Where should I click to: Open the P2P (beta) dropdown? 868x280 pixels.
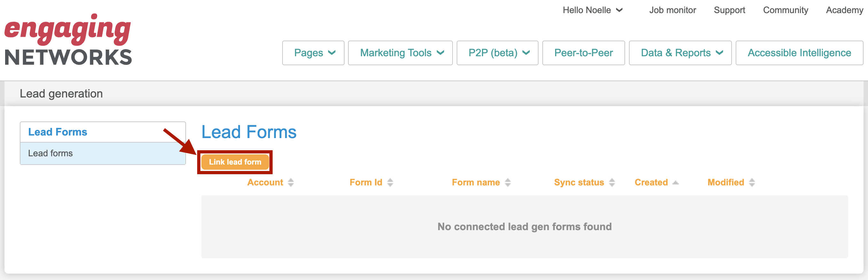click(497, 53)
